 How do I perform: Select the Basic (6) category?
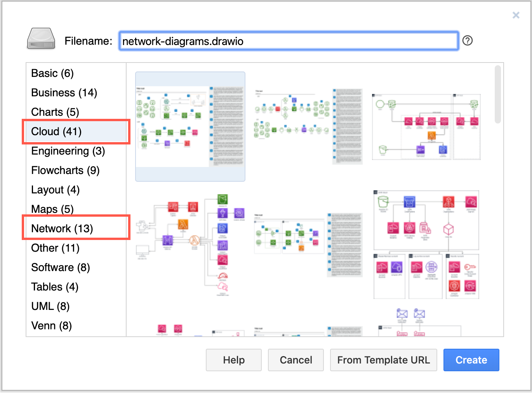[52, 73]
